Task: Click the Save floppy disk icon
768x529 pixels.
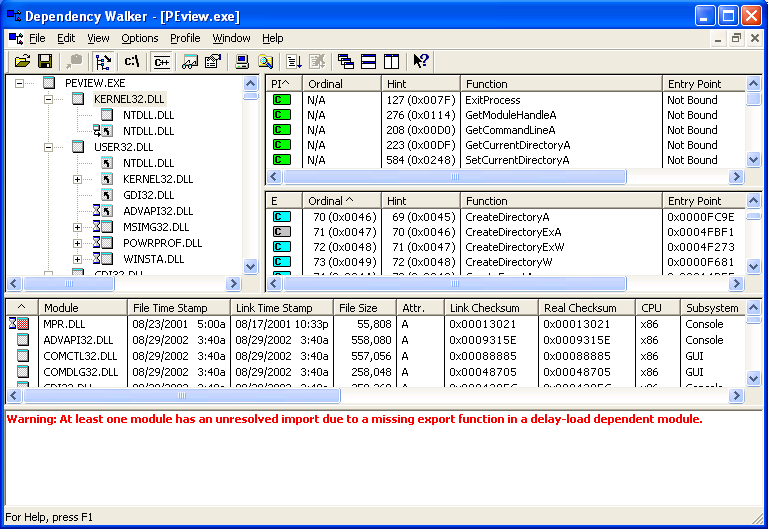Action: coord(44,62)
